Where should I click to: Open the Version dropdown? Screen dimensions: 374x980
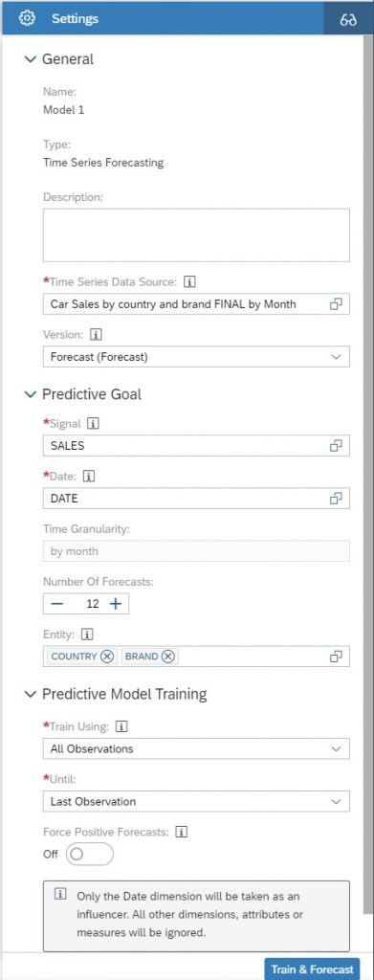(x=196, y=357)
